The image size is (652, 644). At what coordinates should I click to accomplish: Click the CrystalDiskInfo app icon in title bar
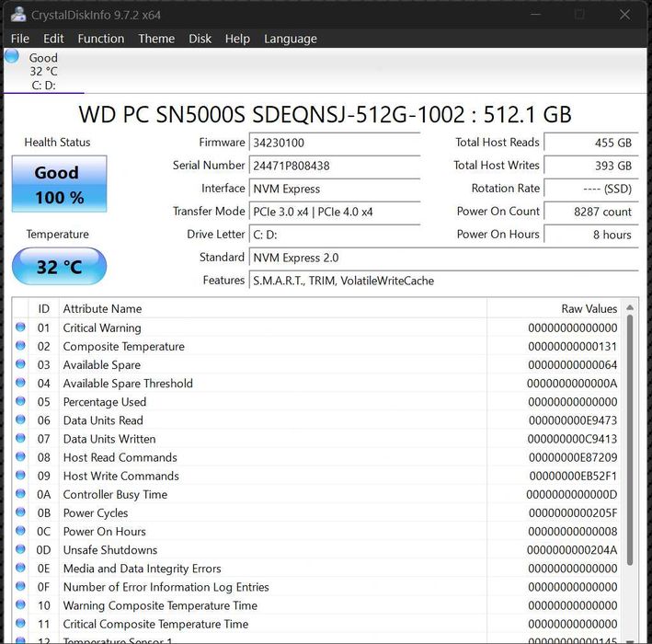[18, 15]
